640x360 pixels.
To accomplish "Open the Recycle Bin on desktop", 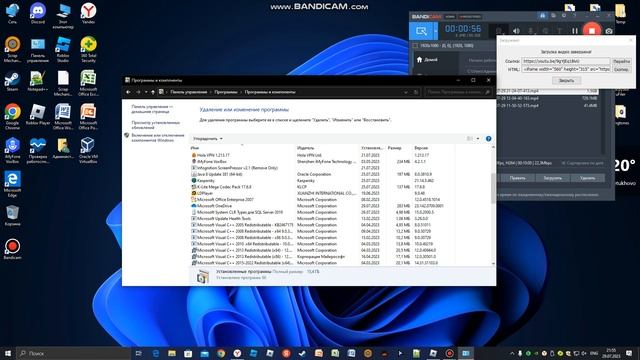I will point(12,216).
